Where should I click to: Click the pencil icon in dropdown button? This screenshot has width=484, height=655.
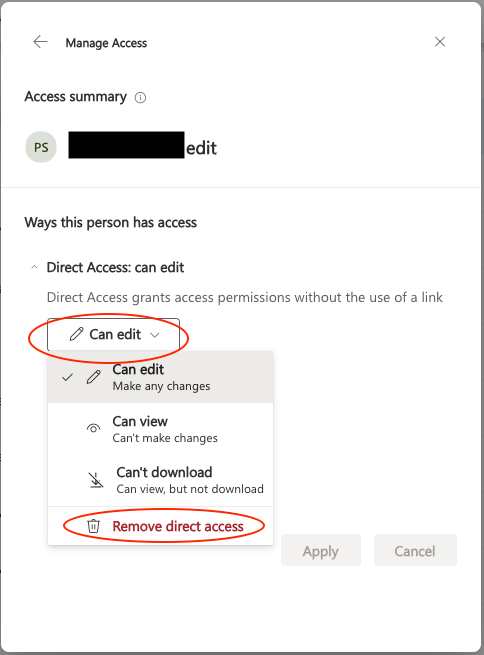tap(76, 334)
